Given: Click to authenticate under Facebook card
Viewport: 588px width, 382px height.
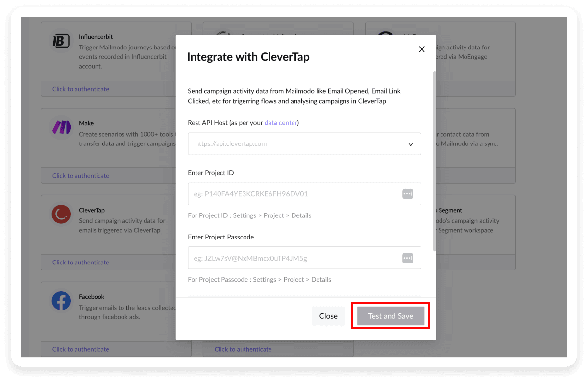Looking at the screenshot, I should 81,349.
